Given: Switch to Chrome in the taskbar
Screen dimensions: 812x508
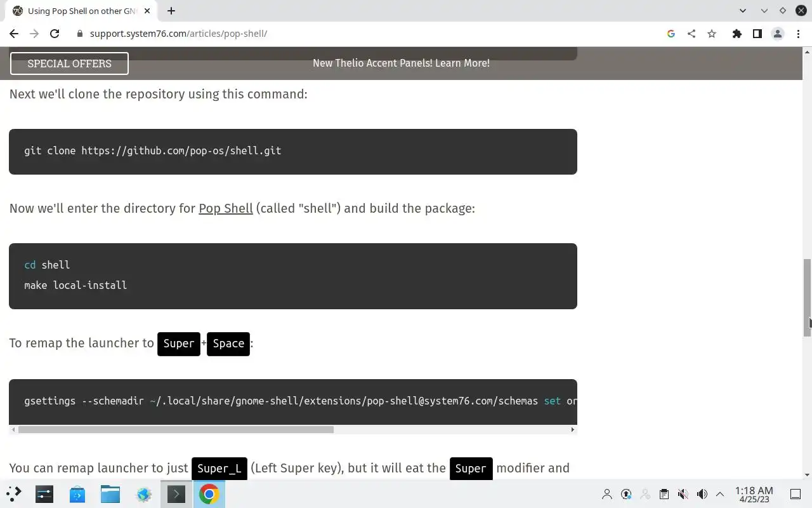Looking at the screenshot, I should click(x=209, y=494).
